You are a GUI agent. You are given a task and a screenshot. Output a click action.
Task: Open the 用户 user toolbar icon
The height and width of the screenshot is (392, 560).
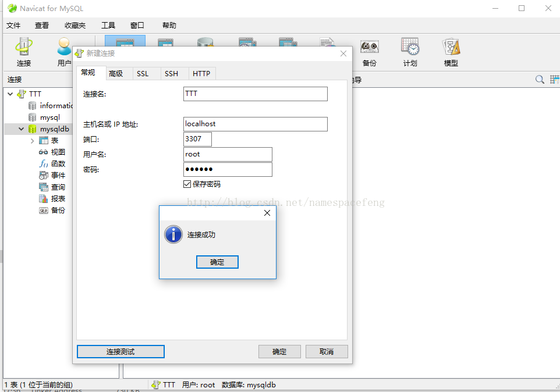(x=64, y=52)
